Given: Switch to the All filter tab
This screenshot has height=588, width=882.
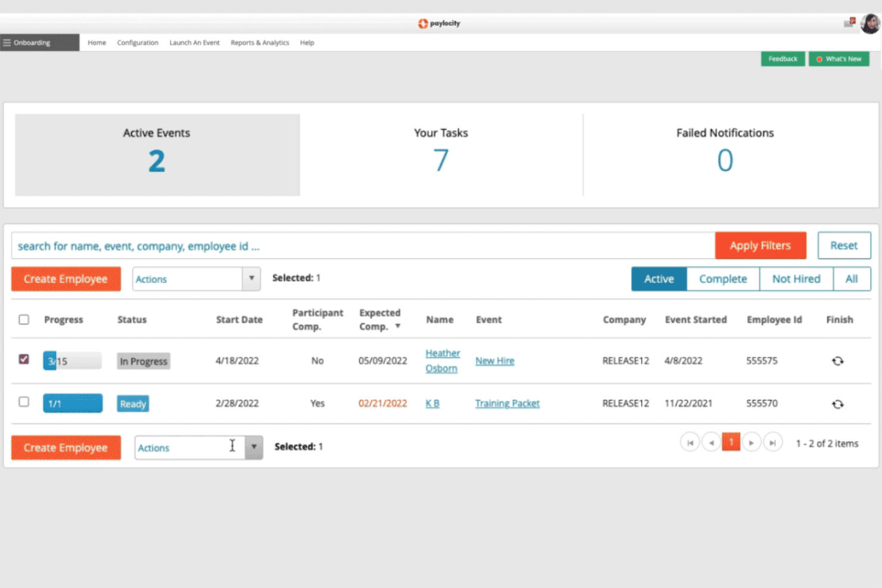Looking at the screenshot, I should point(852,279).
